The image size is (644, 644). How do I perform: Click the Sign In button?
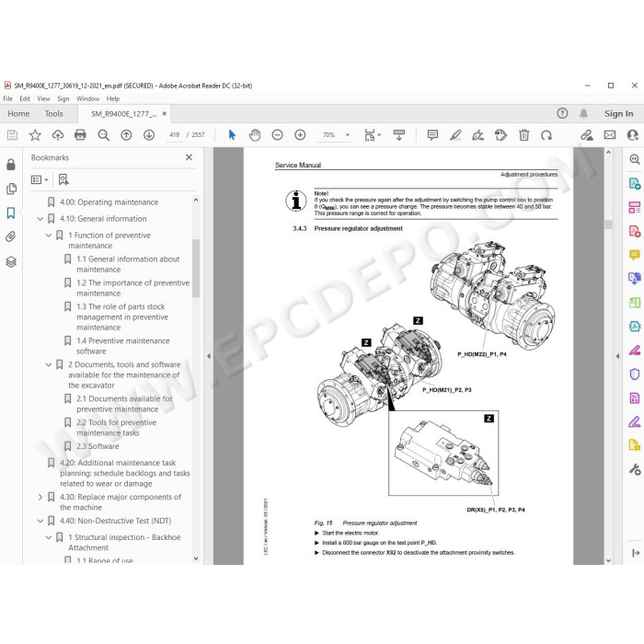pyautogui.click(x=618, y=114)
